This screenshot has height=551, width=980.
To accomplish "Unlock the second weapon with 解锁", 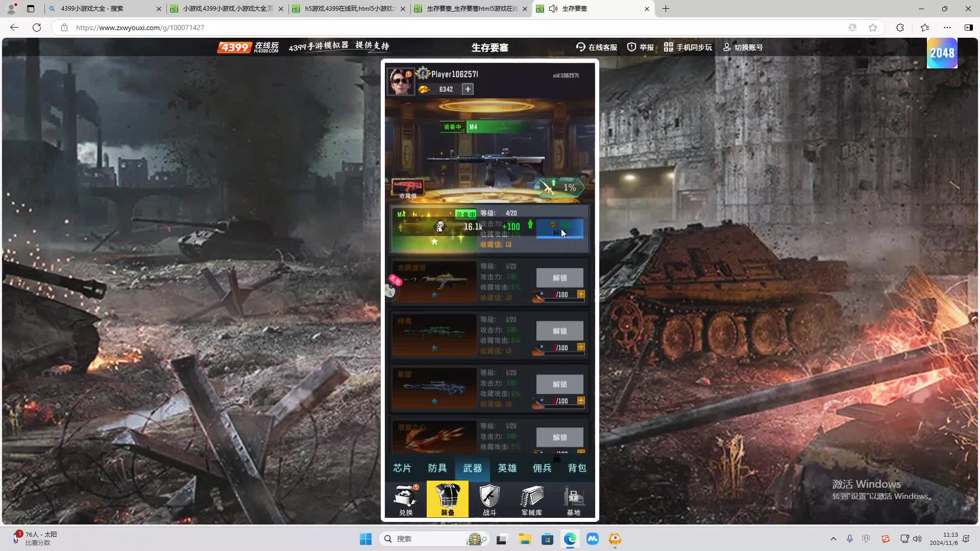I will 559,278.
